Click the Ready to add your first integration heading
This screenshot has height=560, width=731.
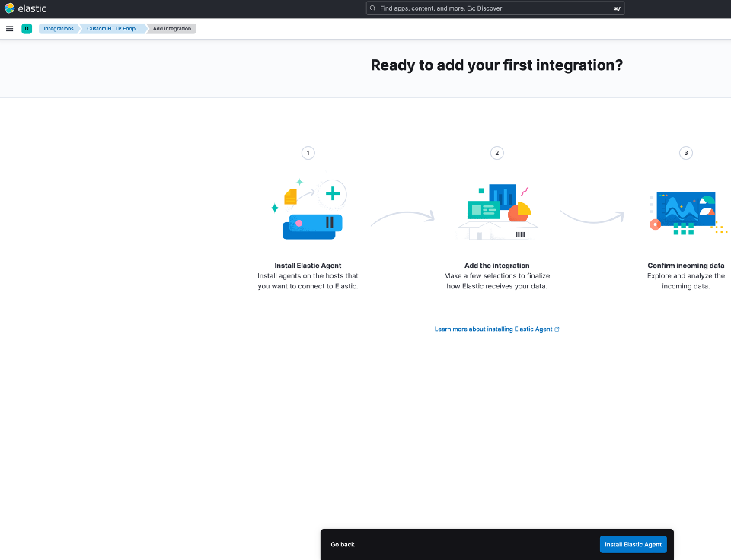[496, 65]
